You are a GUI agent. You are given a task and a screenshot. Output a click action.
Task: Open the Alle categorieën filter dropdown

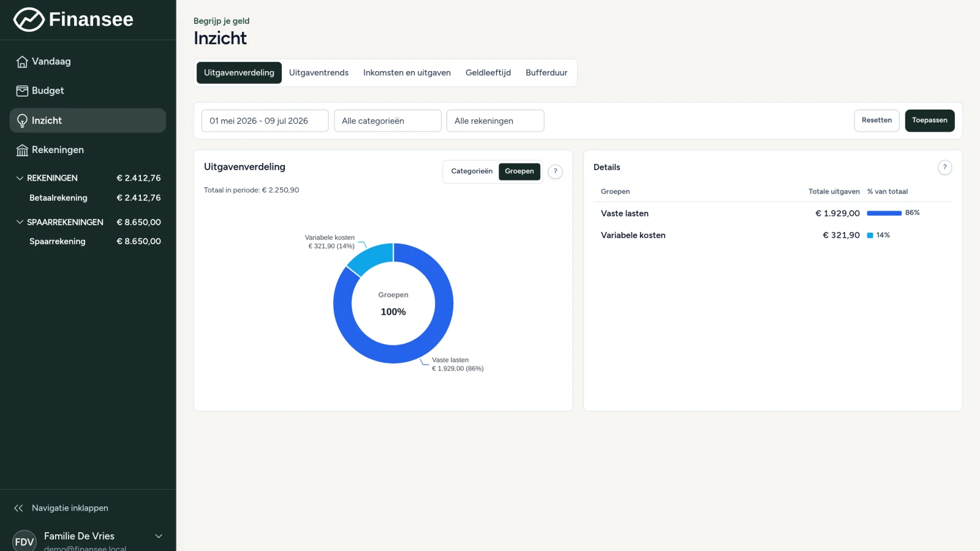pos(388,121)
